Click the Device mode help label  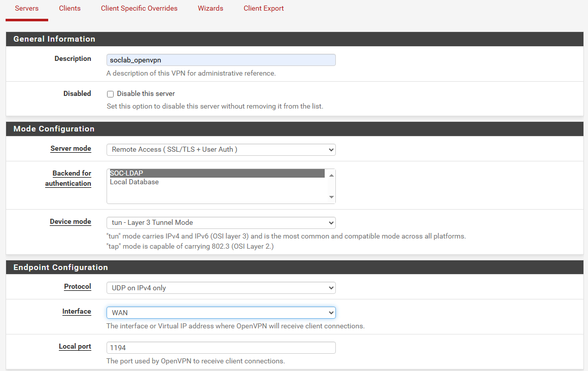(71, 222)
